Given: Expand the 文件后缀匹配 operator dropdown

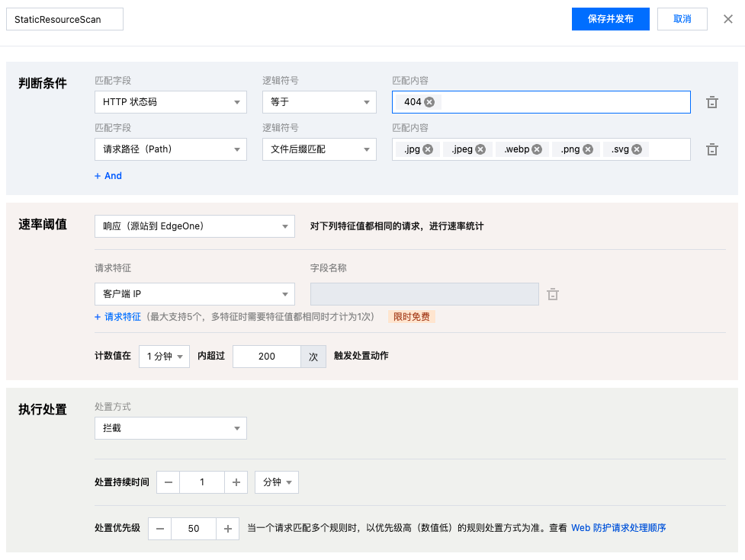Looking at the screenshot, I should pyautogui.click(x=319, y=149).
